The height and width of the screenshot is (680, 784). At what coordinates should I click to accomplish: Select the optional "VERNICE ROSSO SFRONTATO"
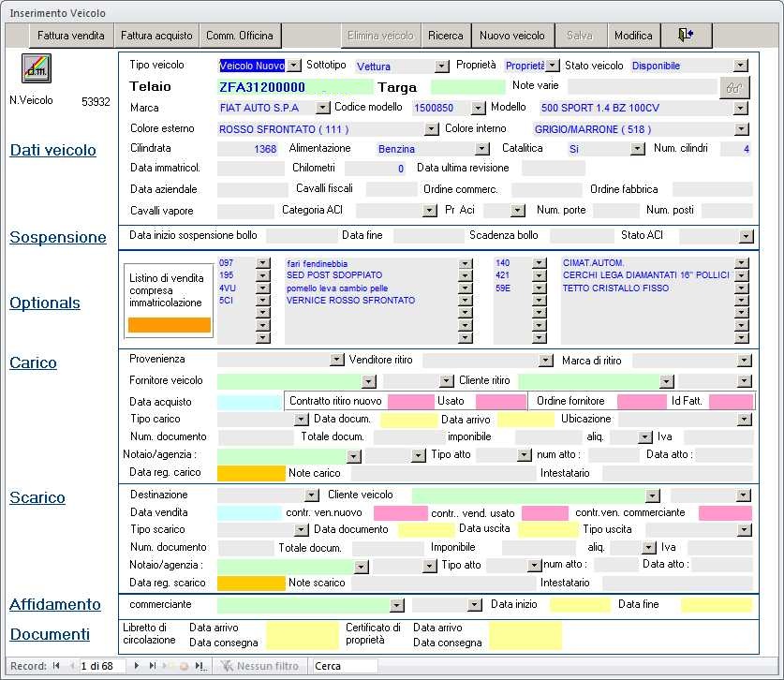click(350, 300)
